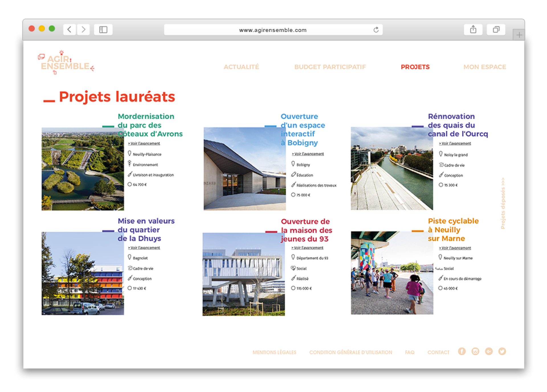Click the title Rénnovation des quais du canal

pyautogui.click(x=458, y=125)
